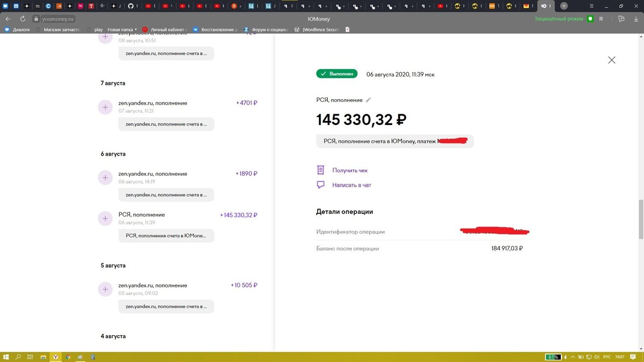Open the Wordfence Security bookmark
Viewport: 644px width, 362px height.
pos(317,29)
